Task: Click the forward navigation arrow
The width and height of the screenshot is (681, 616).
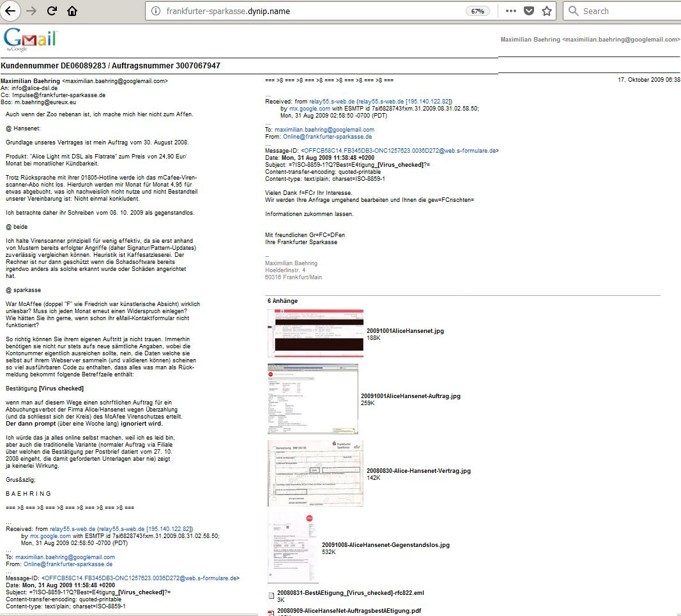Action: (x=31, y=11)
